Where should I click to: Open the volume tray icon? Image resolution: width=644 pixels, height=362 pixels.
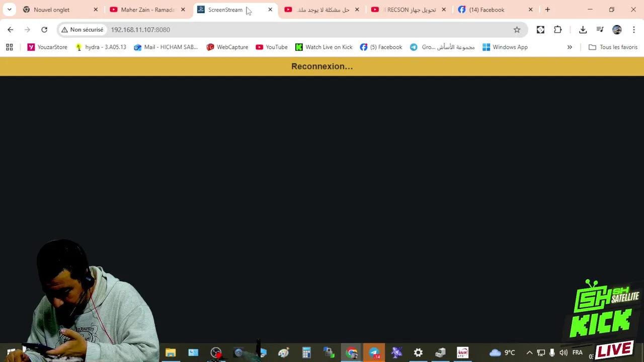pos(563,353)
